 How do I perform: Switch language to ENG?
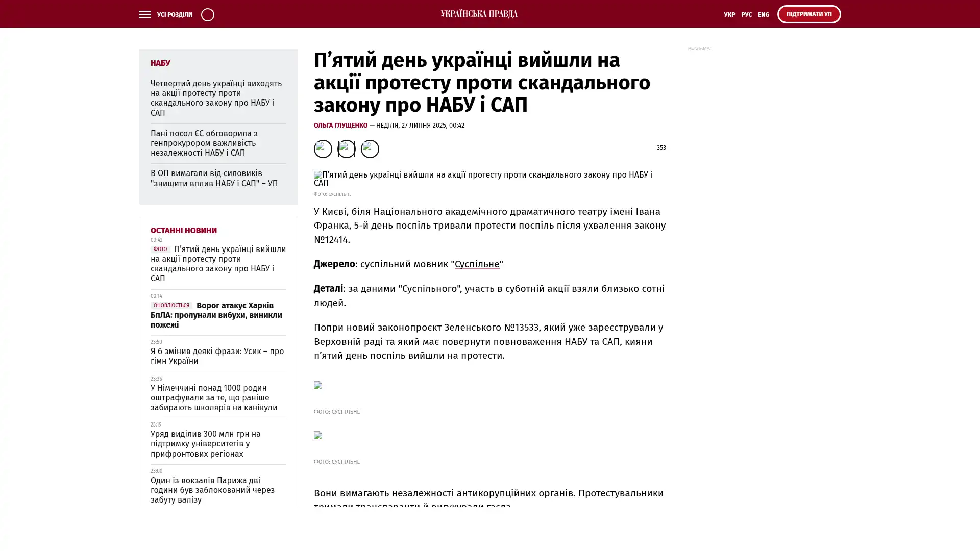click(763, 15)
